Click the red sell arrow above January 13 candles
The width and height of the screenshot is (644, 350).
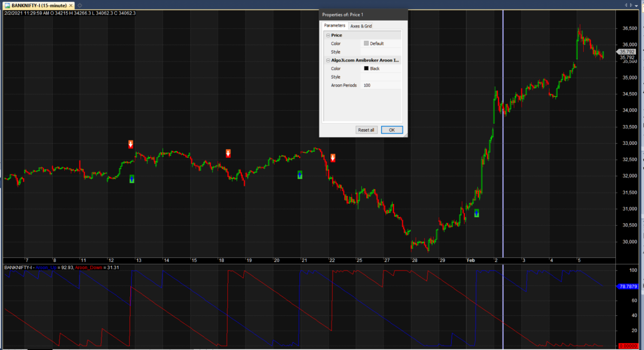coord(130,144)
